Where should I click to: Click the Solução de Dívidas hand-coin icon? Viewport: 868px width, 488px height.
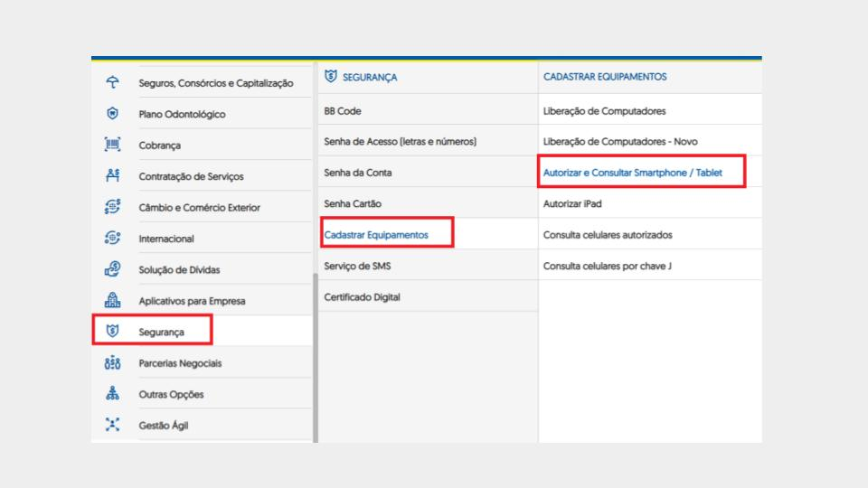(x=112, y=269)
